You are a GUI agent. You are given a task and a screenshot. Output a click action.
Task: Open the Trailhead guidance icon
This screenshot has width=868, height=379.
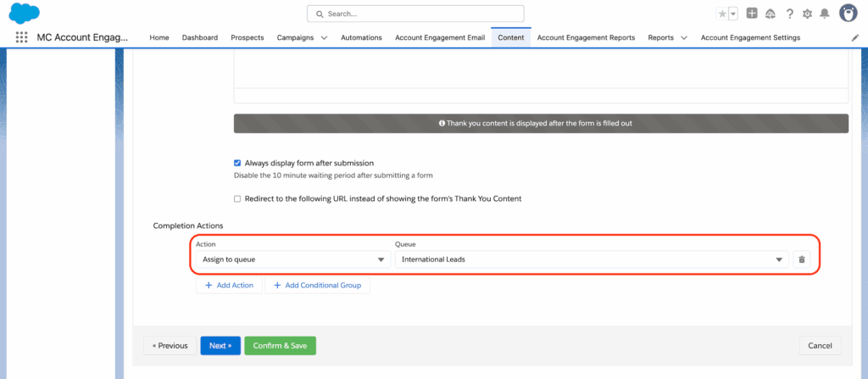pyautogui.click(x=770, y=14)
